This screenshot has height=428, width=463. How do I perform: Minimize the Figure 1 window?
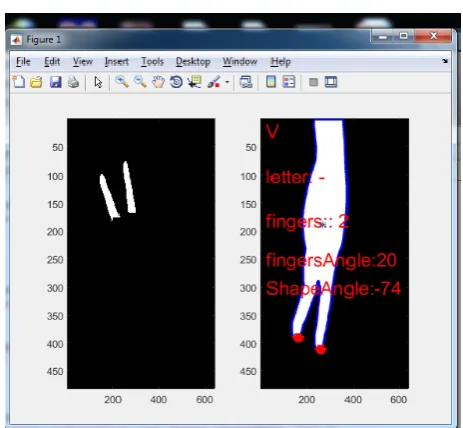(383, 36)
